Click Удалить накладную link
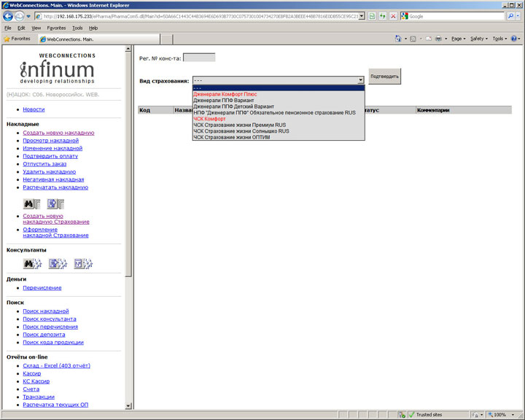 coord(50,172)
